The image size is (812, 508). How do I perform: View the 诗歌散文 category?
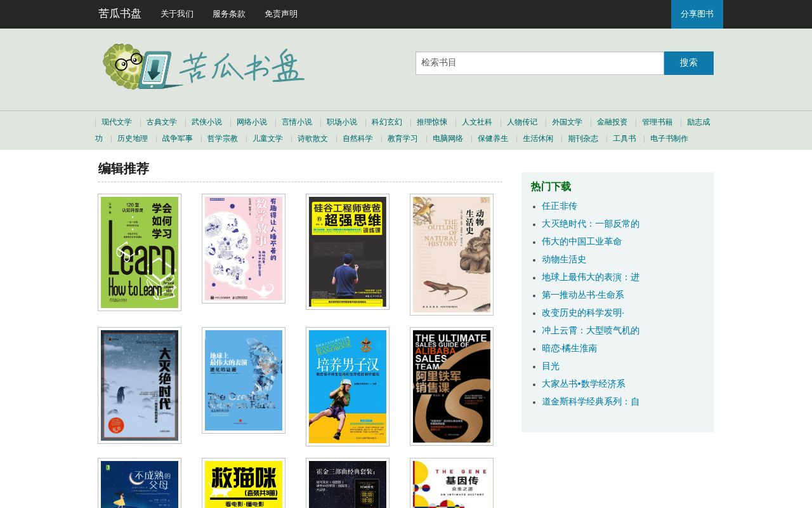tap(313, 138)
